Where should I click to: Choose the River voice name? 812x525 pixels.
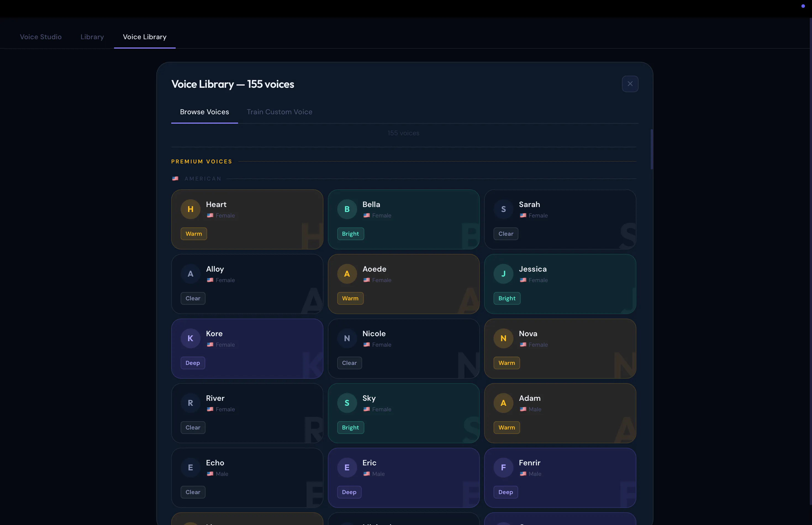coord(215,398)
